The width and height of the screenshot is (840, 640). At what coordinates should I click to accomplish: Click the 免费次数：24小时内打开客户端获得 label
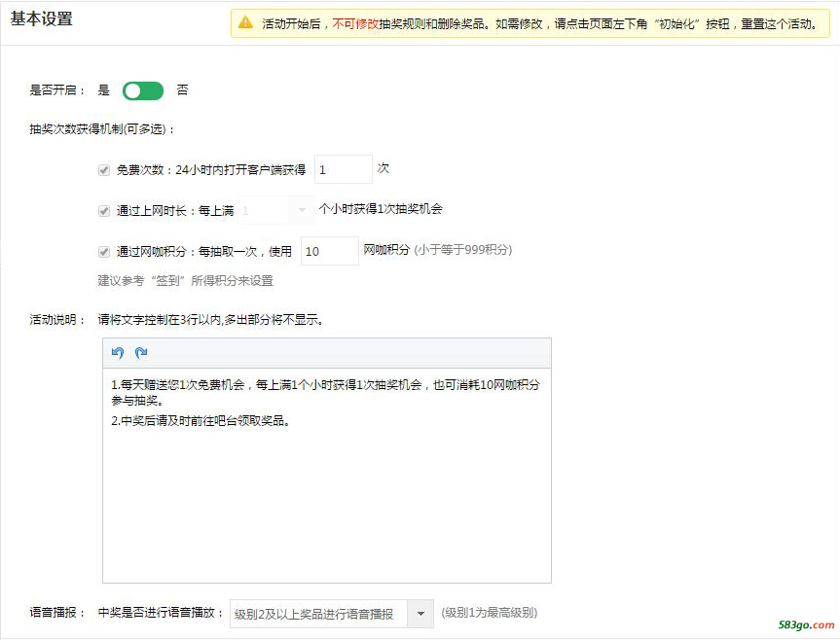tap(211, 170)
